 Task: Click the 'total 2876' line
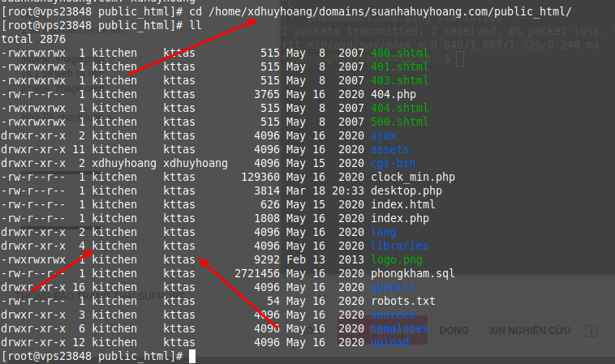[33, 39]
